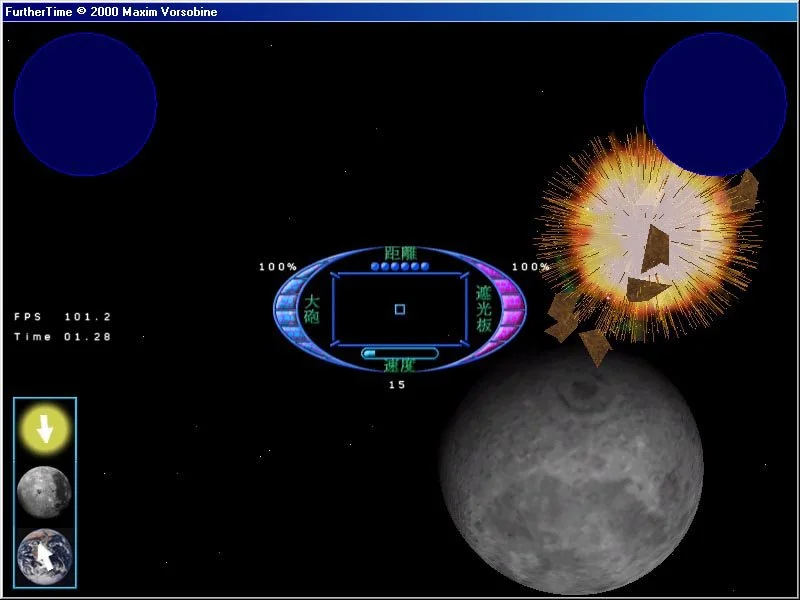Screen dimensions: 800x600
Task: Select the Moon icon in the left panel
Action: 44,491
